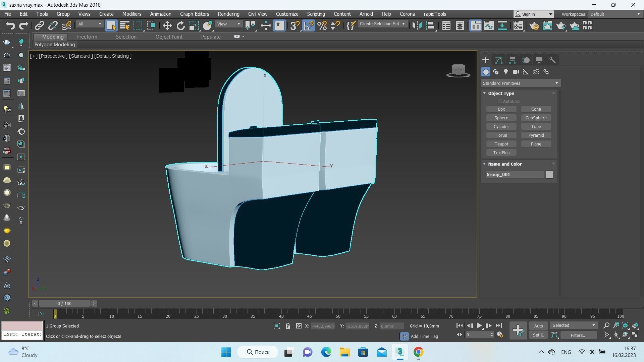Select the Select and Link tool
Image resolution: width=644 pixels, height=362 pixels.
pos(40,26)
